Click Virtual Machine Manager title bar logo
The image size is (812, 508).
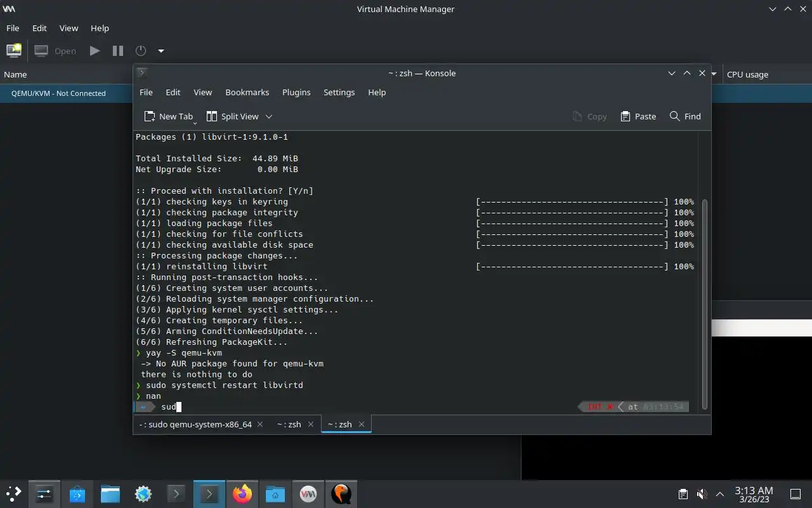[x=9, y=9]
